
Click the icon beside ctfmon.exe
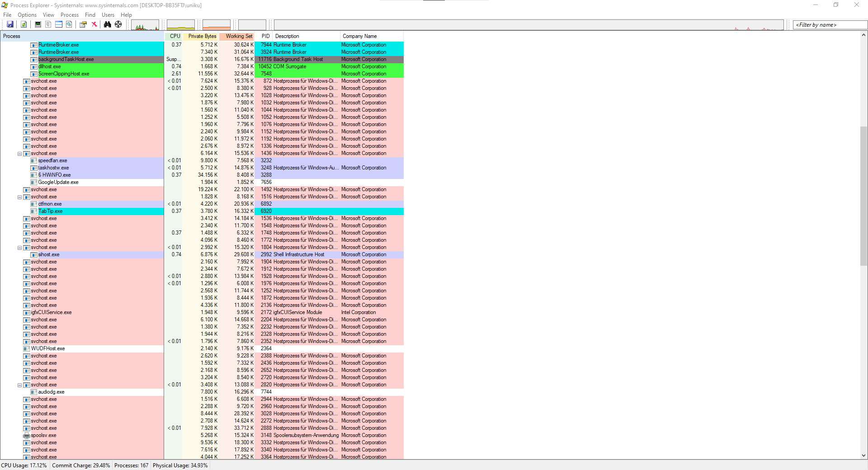click(x=34, y=204)
